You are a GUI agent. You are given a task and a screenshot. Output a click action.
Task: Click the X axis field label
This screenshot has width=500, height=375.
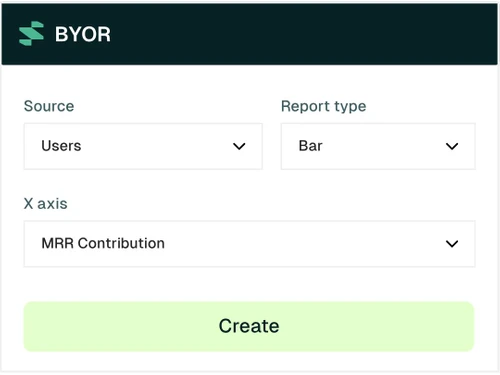[46, 204]
